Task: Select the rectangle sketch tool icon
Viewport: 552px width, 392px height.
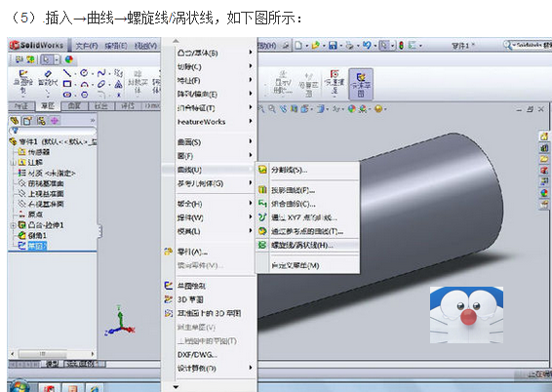Action: 67,84
